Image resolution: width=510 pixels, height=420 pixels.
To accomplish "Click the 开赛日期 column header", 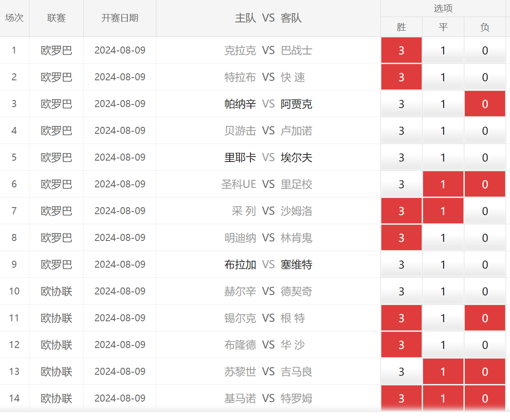I will click(119, 18).
